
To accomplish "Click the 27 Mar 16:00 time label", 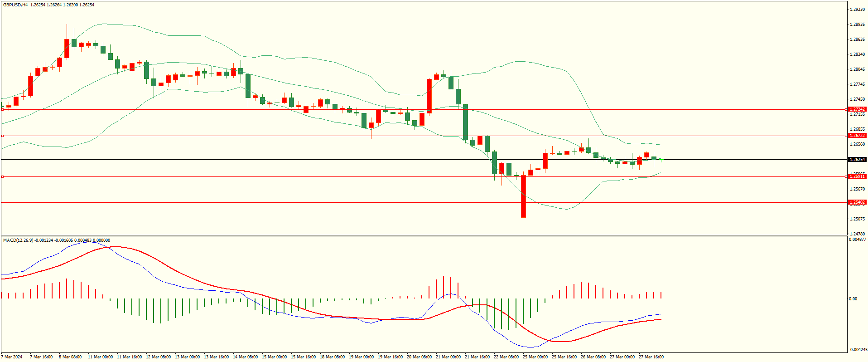I will click(x=651, y=357).
